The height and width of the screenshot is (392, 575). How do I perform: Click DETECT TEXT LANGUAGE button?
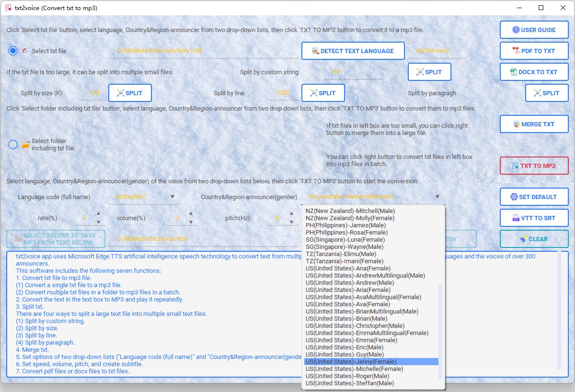[353, 51]
